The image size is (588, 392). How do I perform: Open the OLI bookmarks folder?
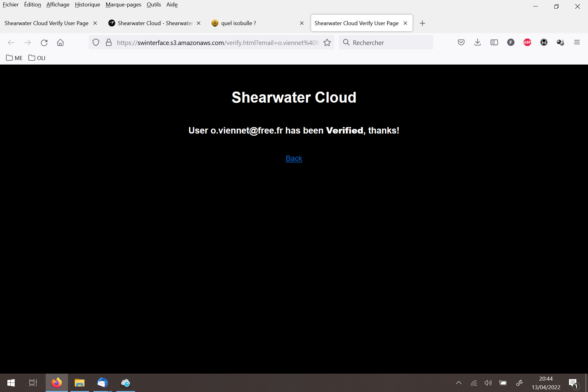37,58
